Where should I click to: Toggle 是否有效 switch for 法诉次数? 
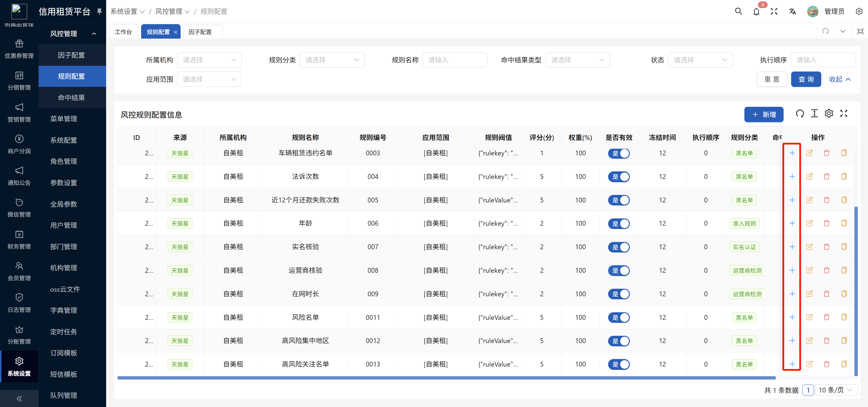(619, 177)
